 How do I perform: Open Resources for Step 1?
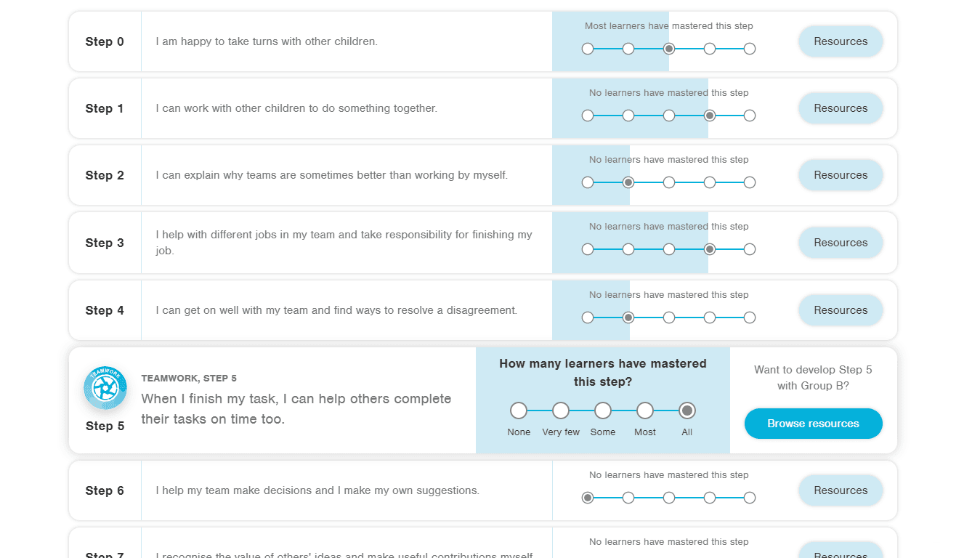pos(841,108)
